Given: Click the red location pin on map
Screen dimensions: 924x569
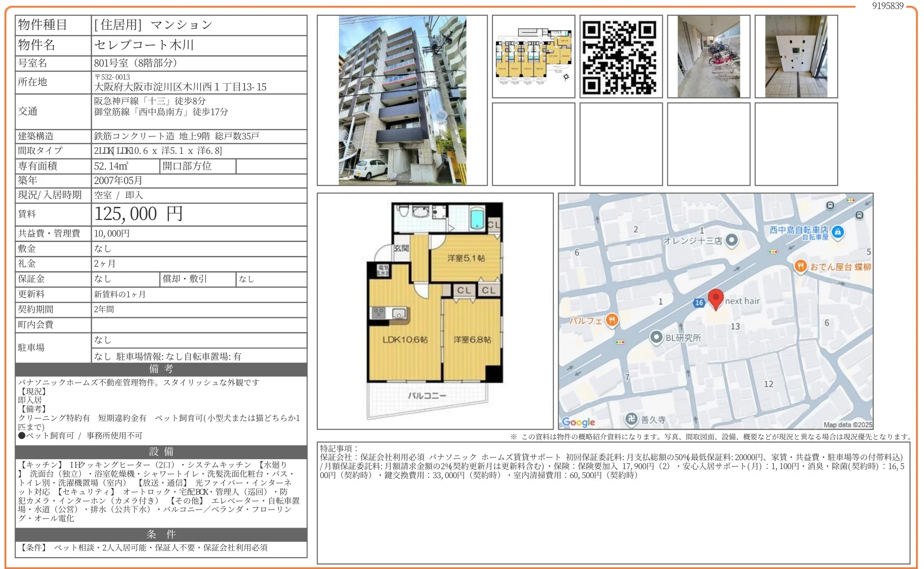Looking at the screenshot, I should click(715, 299).
